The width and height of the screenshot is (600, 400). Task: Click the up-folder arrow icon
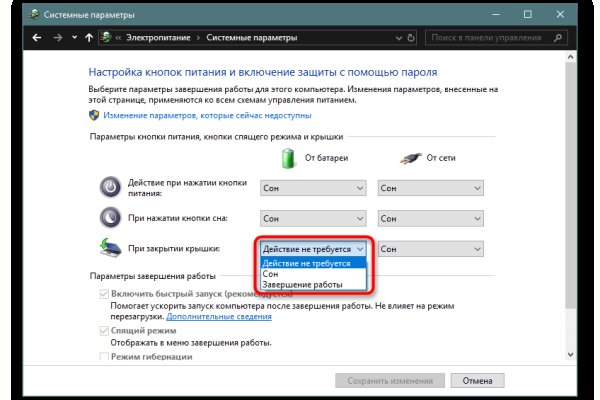(89, 38)
